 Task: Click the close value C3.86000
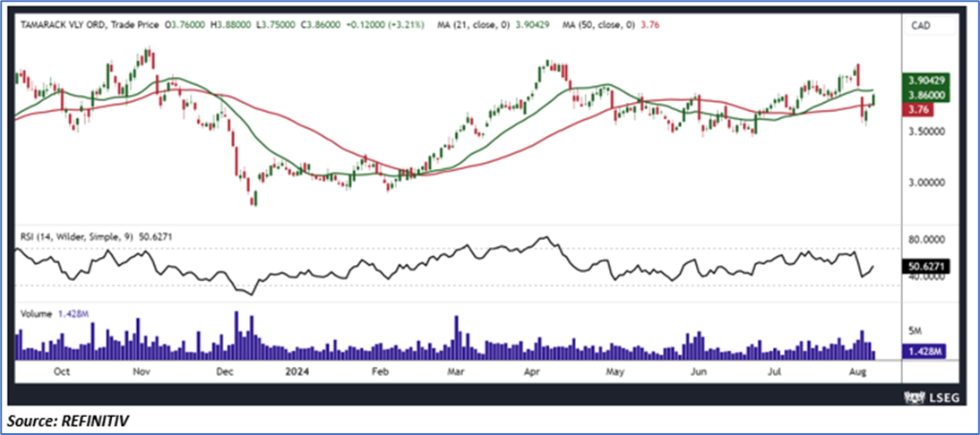pyautogui.click(x=322, y=25)
